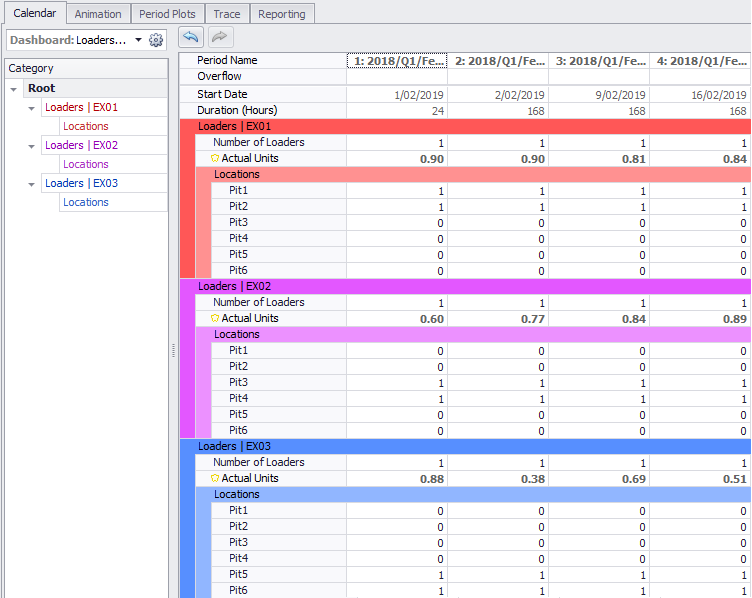
Task: Click Actual Units icon under Loaders EX01
Action: pos(215,159)
